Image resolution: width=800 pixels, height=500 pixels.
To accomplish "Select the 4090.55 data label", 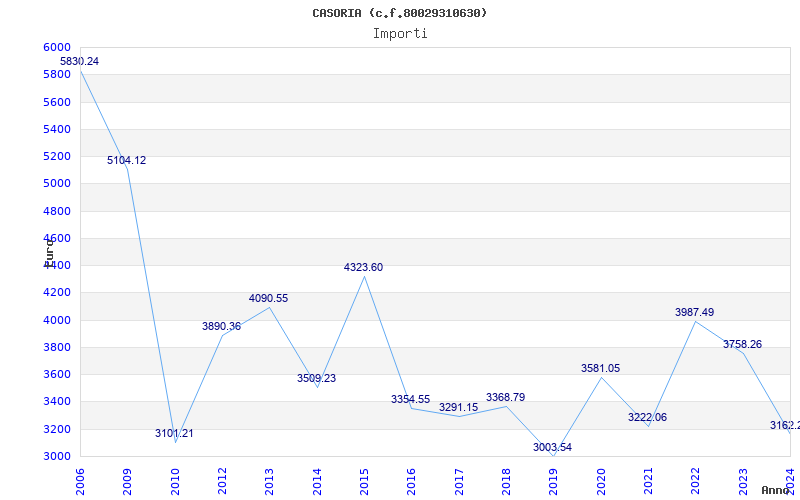I will 268,298.
